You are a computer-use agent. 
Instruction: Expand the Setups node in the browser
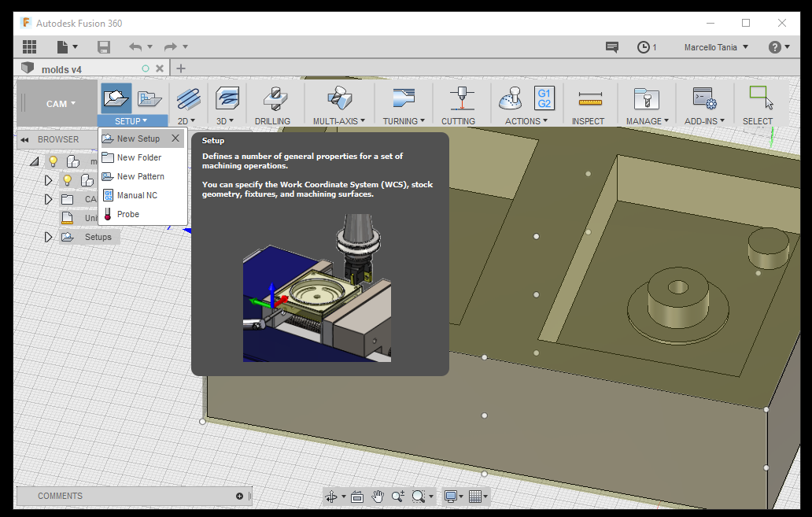point(48,238)
